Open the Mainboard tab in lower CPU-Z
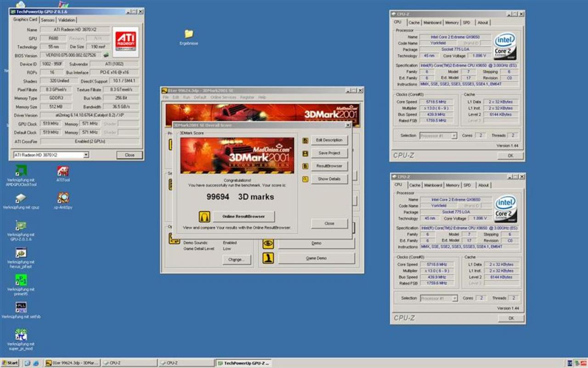The height and width of the screenshot is (368, 588). click(433, 185)
